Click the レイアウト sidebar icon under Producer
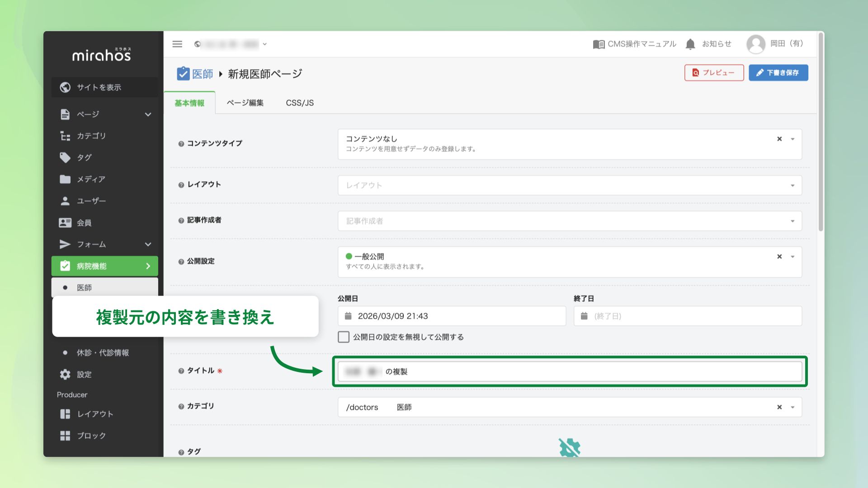 point(65,414)
